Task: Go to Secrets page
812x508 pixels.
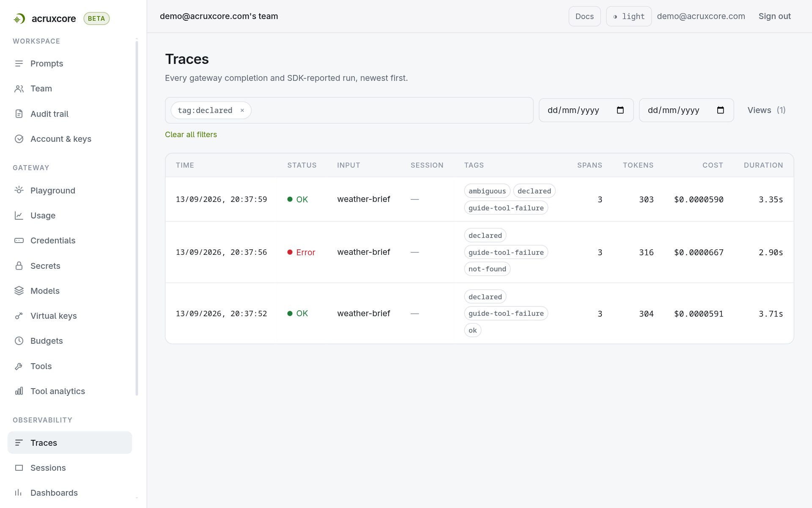Action: click(70, 265)
